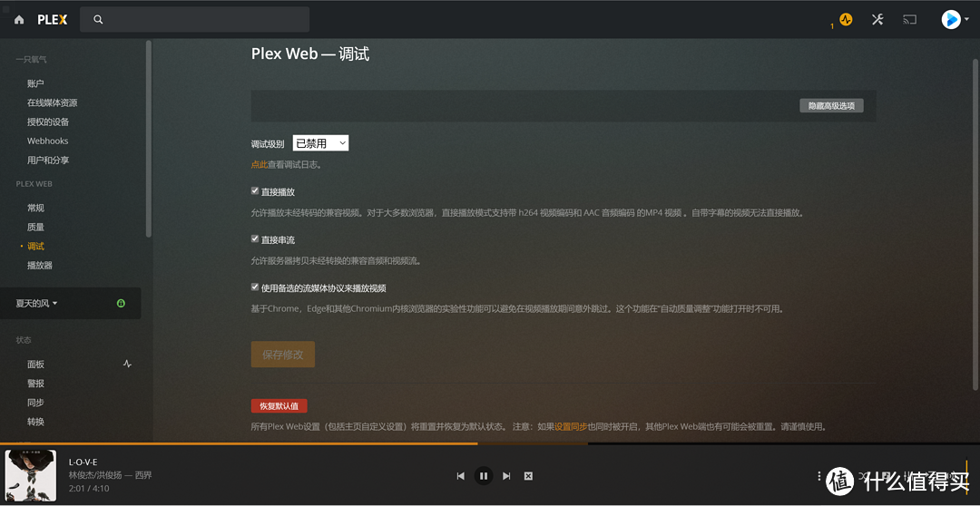Stop playback with the X button
The image size is (980, 506).
coord(528,476)
